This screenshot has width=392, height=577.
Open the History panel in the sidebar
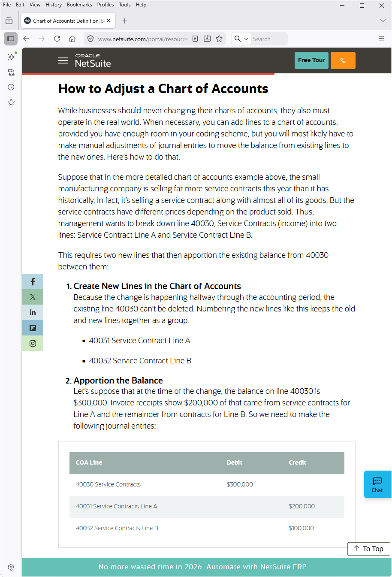click(11, 87)
